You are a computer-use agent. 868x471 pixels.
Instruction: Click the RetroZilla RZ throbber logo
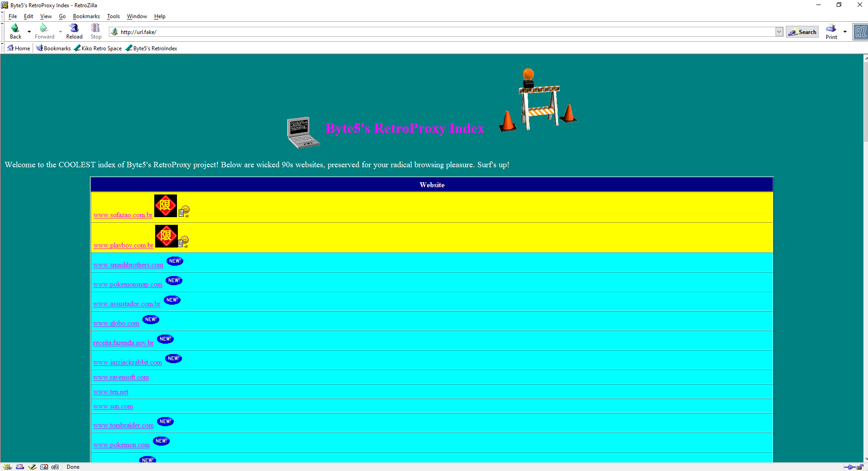click(x=860, y=32)
